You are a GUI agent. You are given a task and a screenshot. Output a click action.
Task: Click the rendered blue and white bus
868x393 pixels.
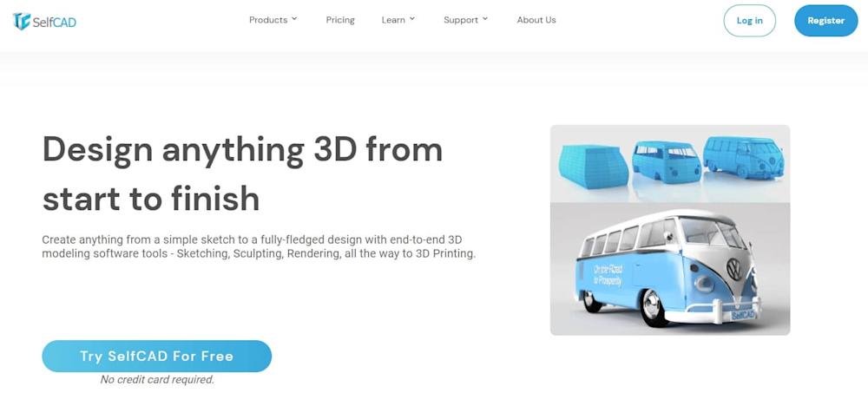click(668, 267)
